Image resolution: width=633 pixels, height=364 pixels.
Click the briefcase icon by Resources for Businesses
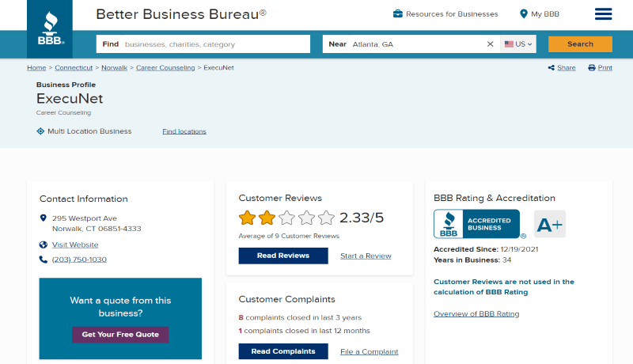point(398,13)
